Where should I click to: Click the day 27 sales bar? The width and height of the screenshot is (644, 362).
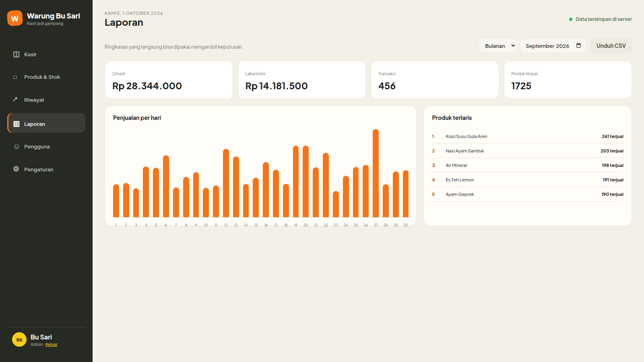376,173
